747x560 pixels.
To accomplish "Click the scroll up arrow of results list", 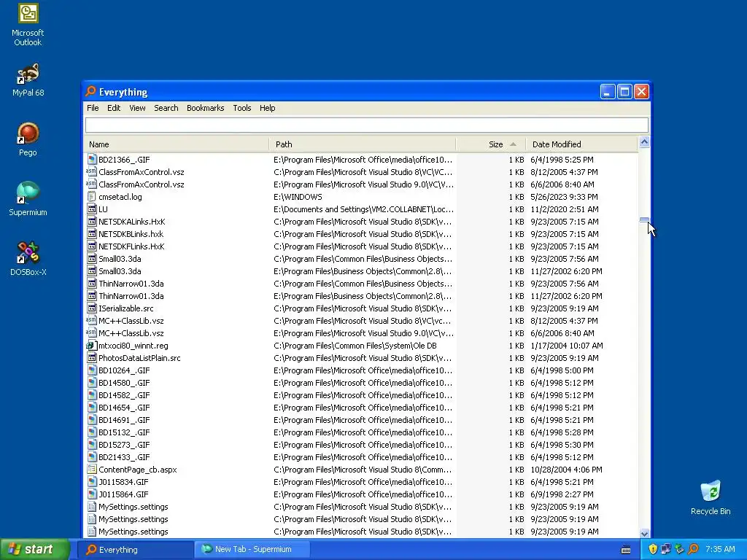I will pos(644,142).
